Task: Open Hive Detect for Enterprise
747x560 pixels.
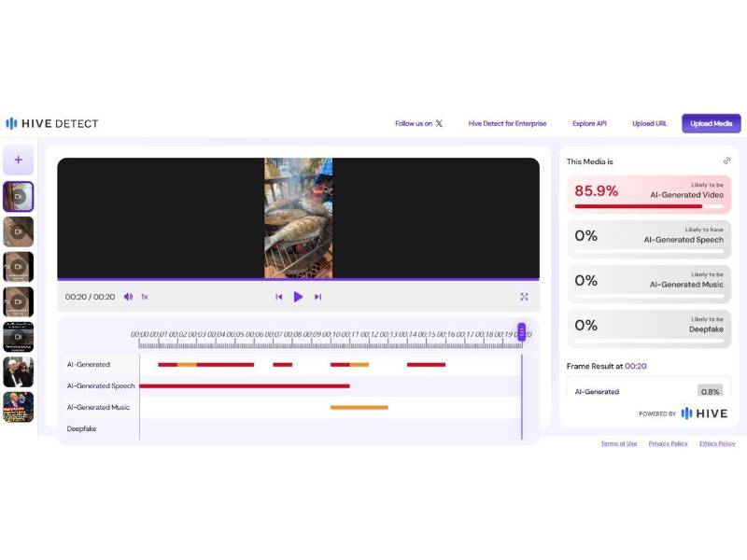Action: coord(507,123)
